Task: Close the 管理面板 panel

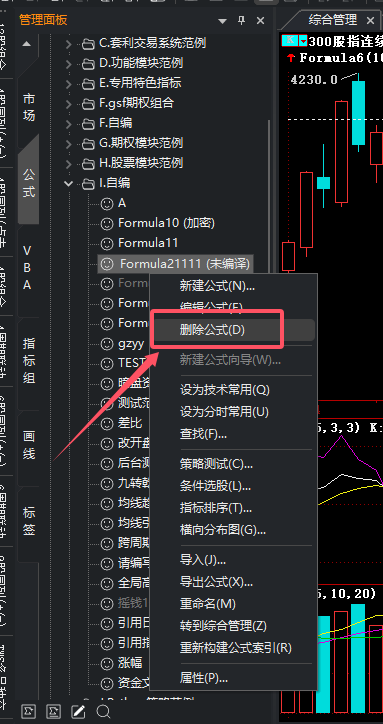Action: [260, 20]
